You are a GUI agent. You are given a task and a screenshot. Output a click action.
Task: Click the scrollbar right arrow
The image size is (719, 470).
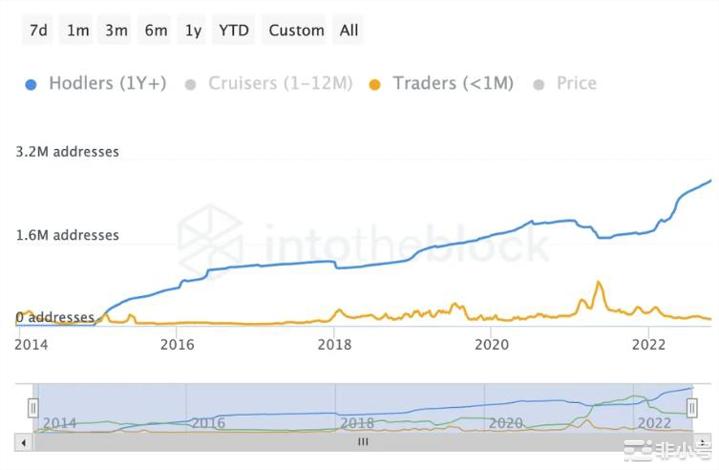(702, 441)
